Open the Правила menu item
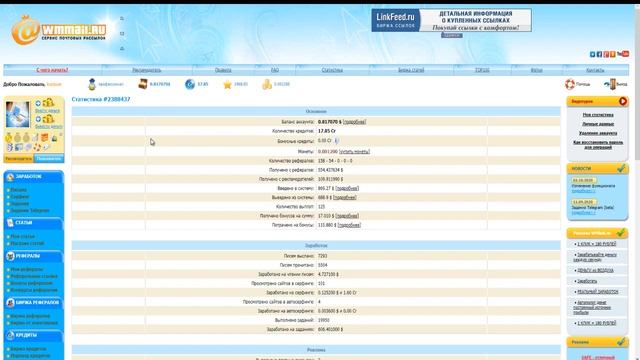Viewport: 640px width, 360px height. (x=223, y=70)
